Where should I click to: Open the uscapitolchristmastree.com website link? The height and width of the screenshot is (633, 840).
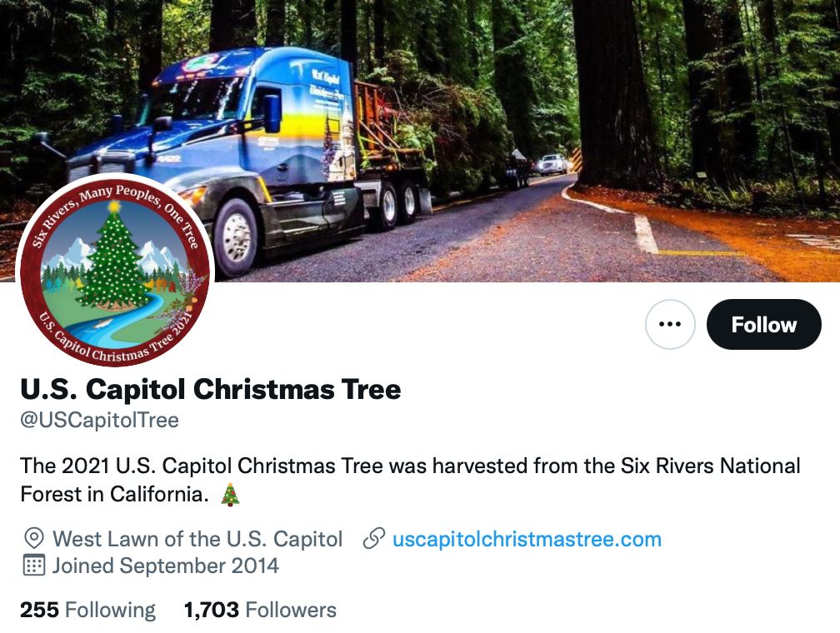pyautogui.click(x=527, y=539)
